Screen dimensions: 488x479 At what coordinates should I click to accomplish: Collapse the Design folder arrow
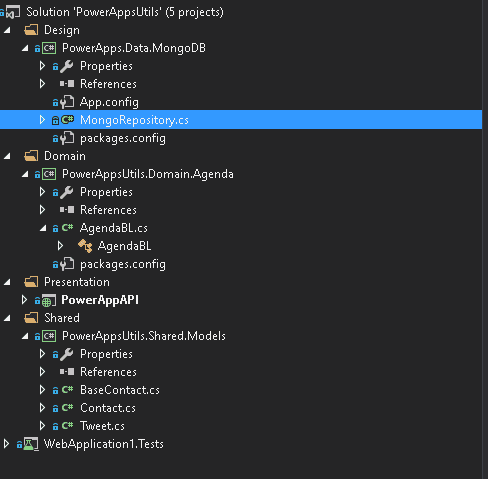[x=7, y=30]
